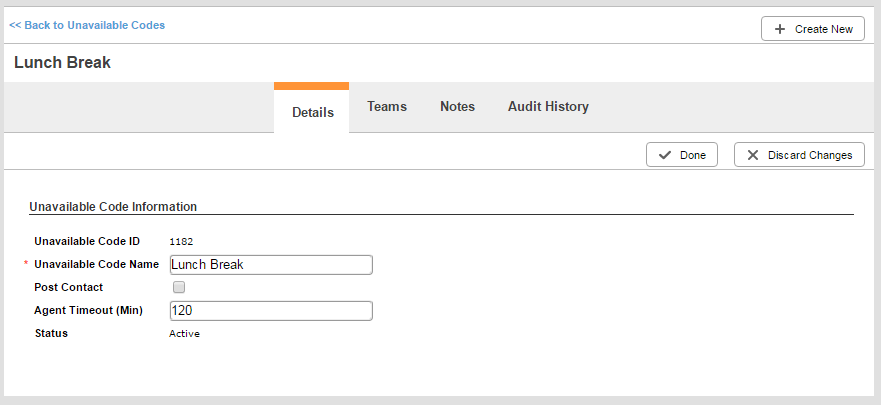Click the X icon on Discard Changes
Screen dimensions: 881x405
tap(752, 155)
